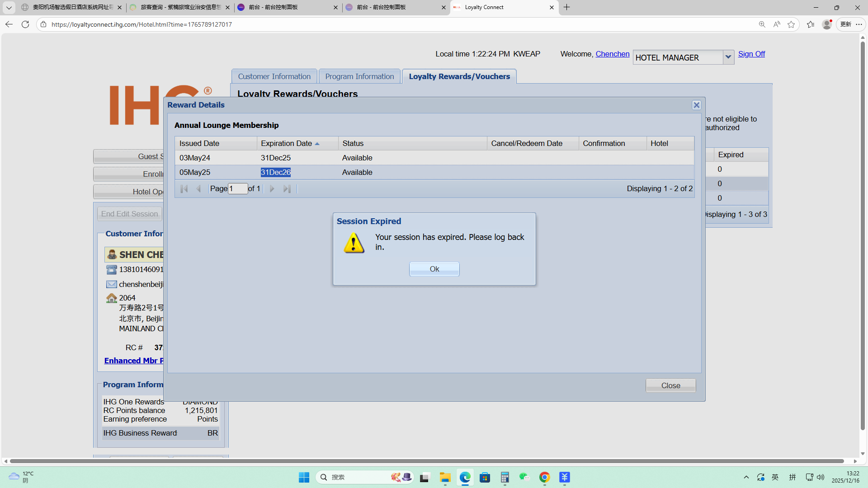
Task: Open the Chenchen user profile link
Action: pos(612,54)
